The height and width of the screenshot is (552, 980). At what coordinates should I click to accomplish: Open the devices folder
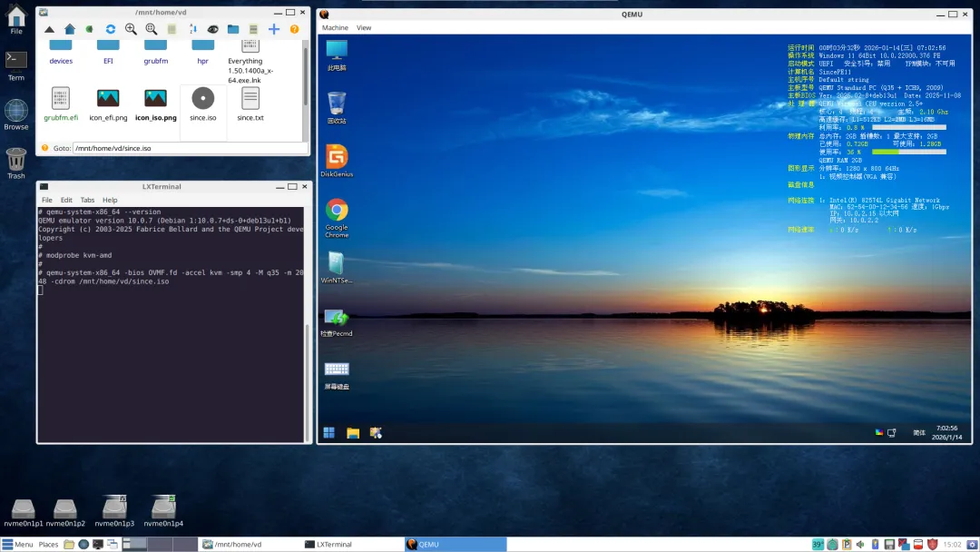point(61,54)
